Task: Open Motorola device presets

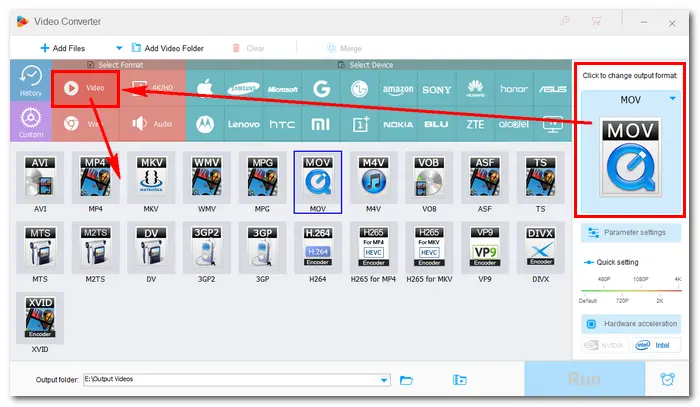Action: tap(205, 124)
